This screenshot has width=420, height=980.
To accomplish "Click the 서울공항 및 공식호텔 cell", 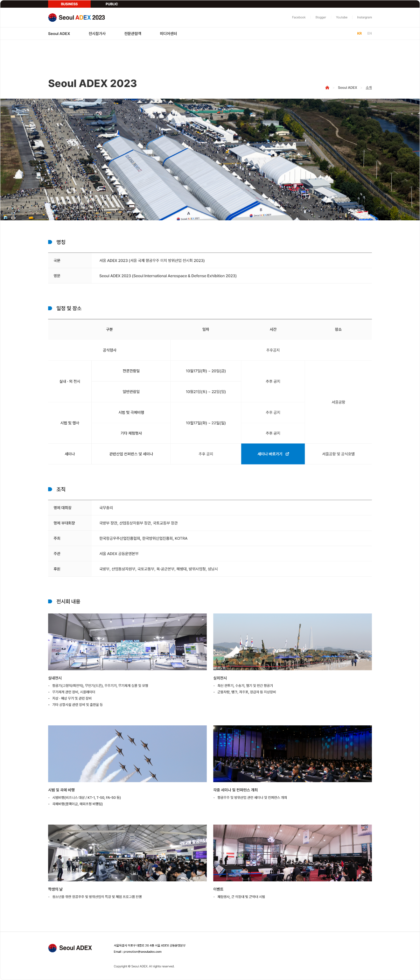I will [338, 454].
